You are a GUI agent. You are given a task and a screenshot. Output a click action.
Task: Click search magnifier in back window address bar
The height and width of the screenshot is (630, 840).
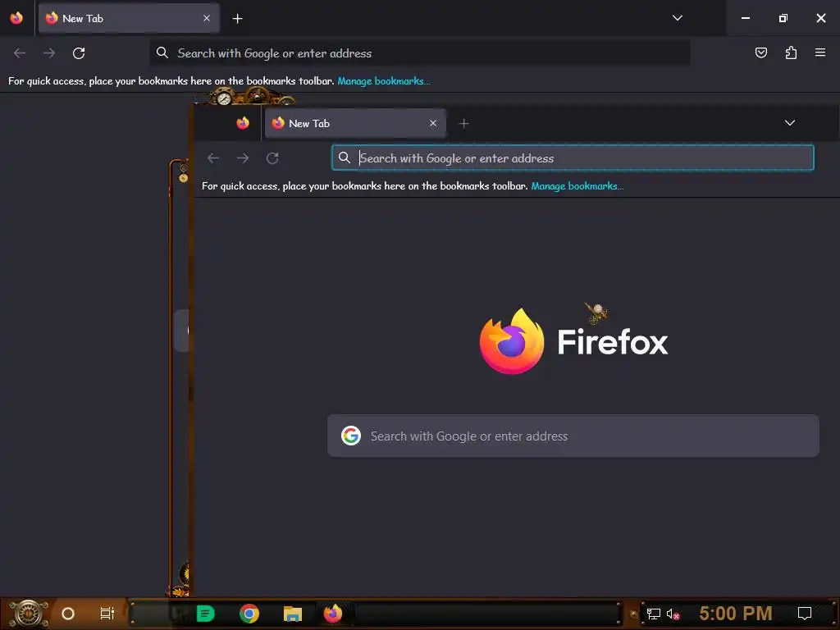coord(162,52)
